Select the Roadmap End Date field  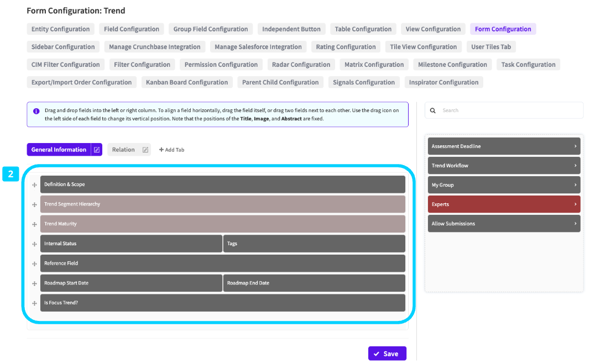tap(314, 283)
